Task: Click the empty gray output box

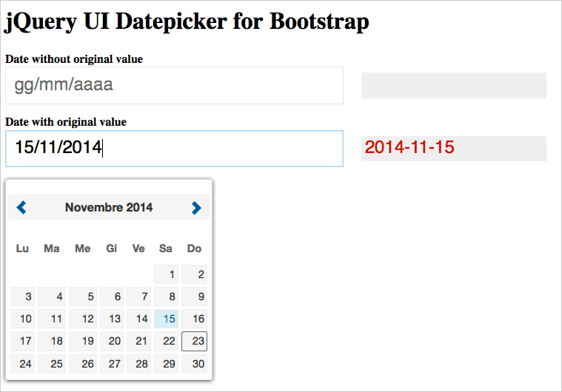Action: (x=454, y=85)
